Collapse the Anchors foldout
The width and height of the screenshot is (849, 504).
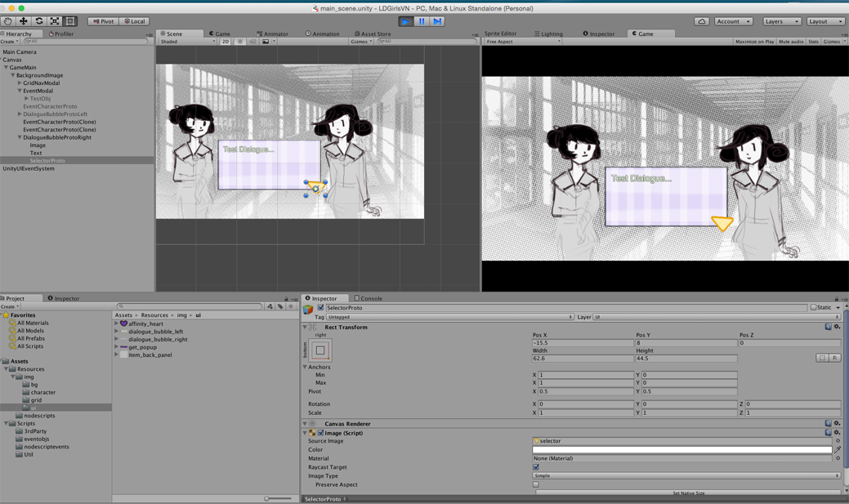(305, 367)
